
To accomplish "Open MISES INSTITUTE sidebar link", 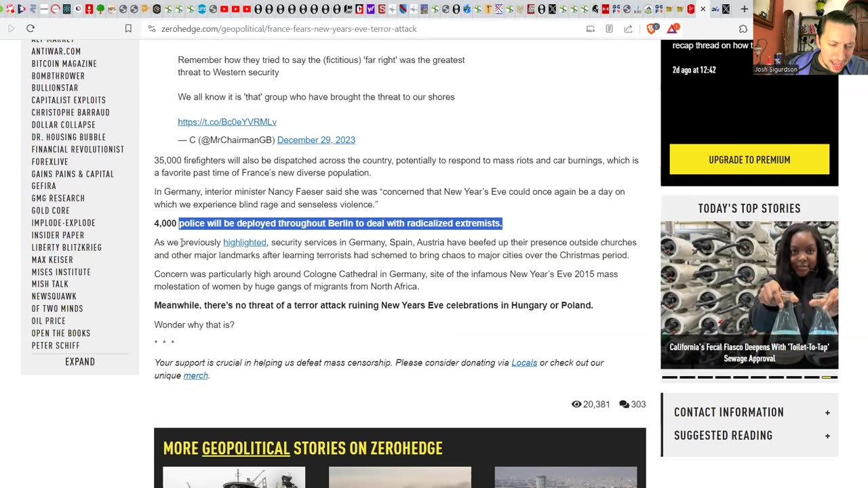I will [x=61, y=272].
